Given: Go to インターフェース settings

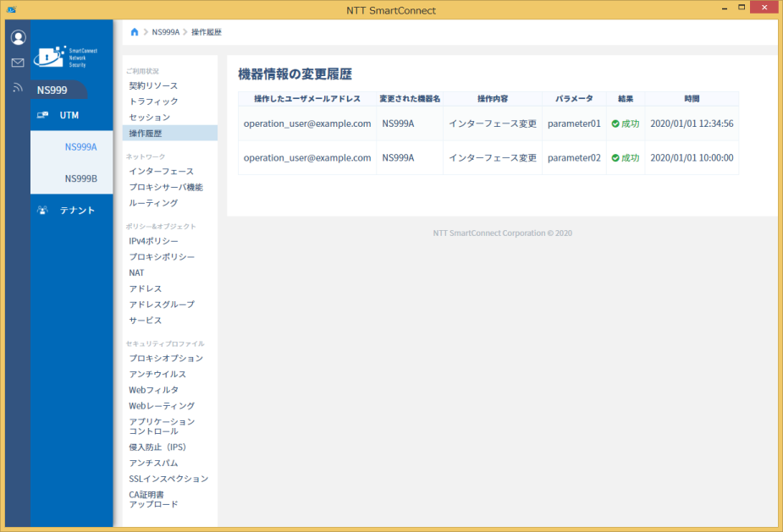Looking at the screenshot, I should (162, 171).
